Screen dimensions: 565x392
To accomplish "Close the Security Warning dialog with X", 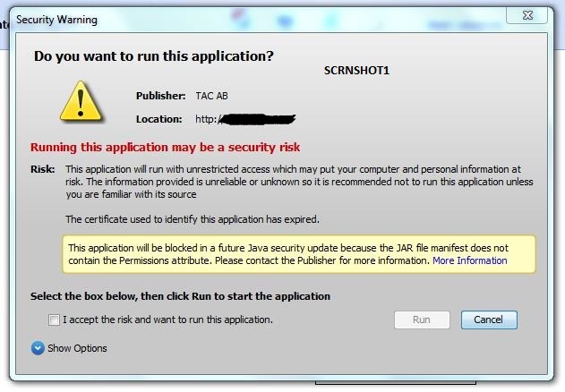I will tap(527, 15).
